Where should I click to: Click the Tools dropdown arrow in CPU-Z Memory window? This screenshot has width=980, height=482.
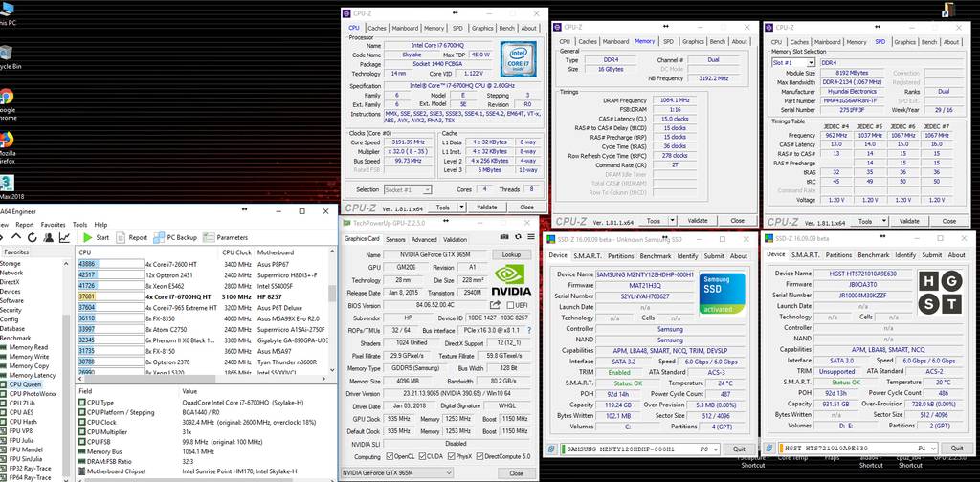[x=672, y=221]
